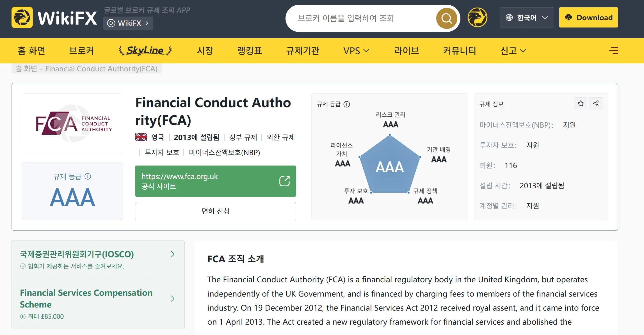Open the 라이브 menu item

point(407,51)
